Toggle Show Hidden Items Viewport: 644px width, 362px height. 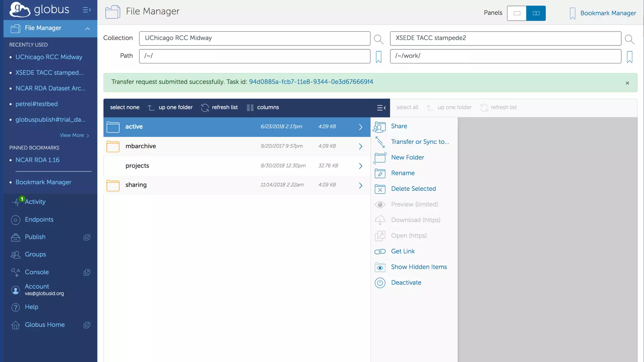pos(419,267)
